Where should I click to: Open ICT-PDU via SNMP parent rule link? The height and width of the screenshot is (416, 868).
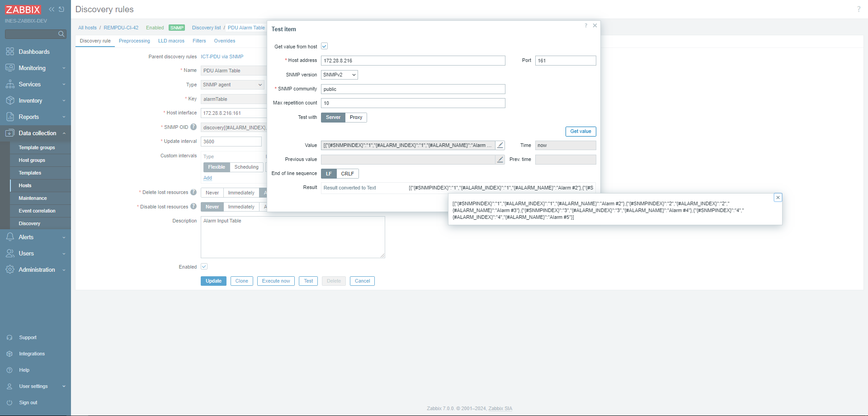(x=222, y=57)
